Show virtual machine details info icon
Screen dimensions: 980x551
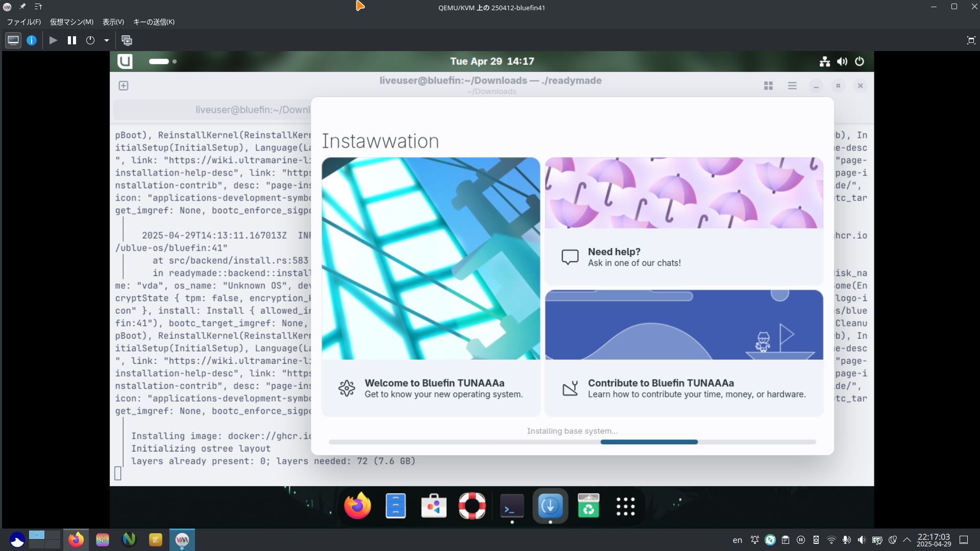(x=32, y=40)
